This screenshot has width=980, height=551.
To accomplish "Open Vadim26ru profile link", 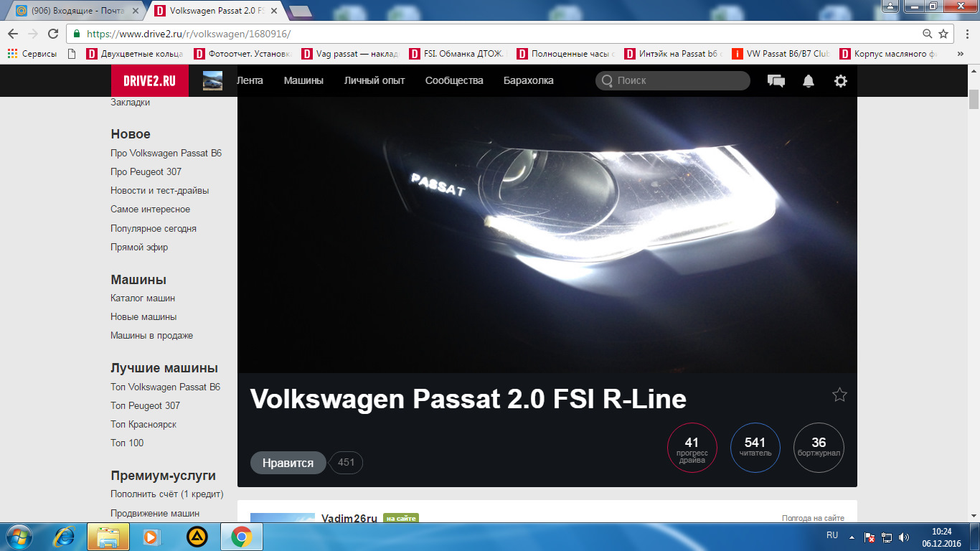I will point(349,518).
